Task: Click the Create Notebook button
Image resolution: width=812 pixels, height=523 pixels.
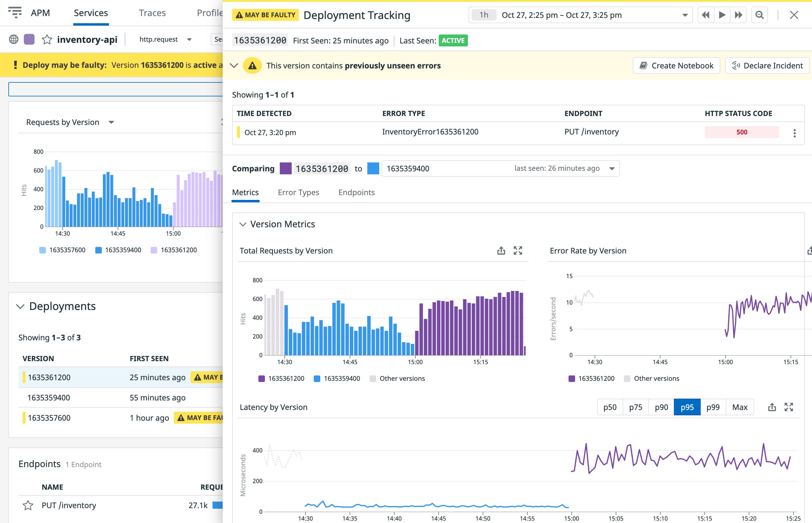Action: [676, 65]
